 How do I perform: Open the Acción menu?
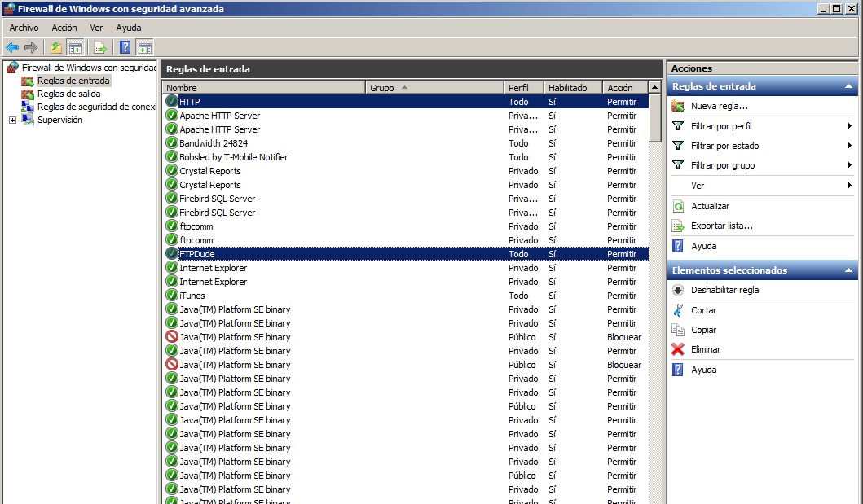coord(64,28)
